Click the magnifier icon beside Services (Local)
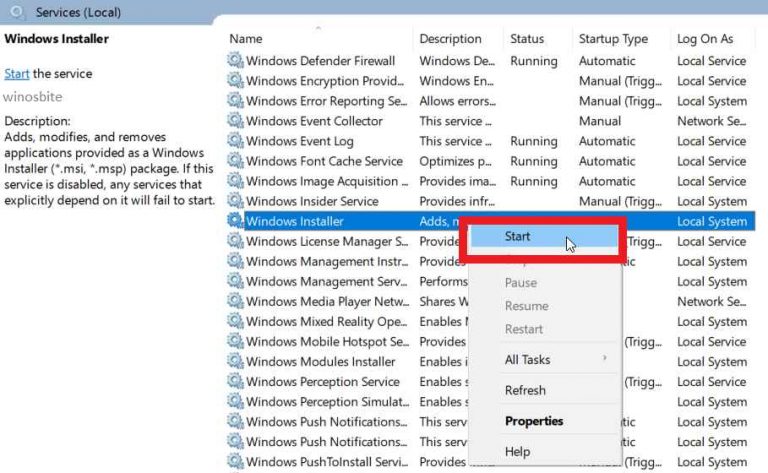This screenshot has height=473, width=768. (x=17, y=13)
